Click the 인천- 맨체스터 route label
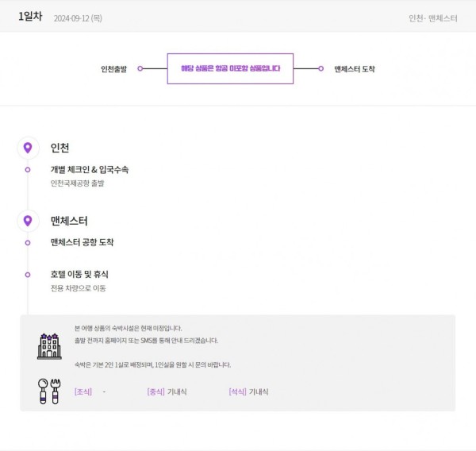476x451 pixels. click(433, 18)
